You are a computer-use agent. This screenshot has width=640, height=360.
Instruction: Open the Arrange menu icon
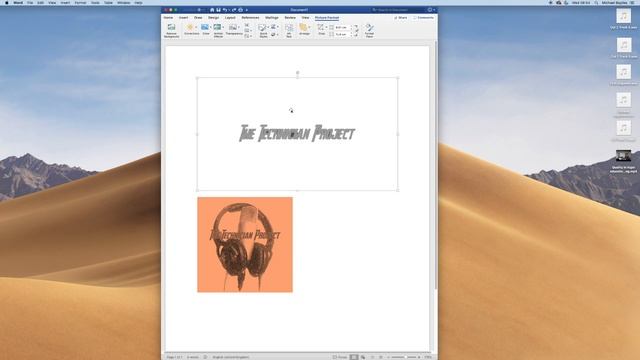click(303, 27)
